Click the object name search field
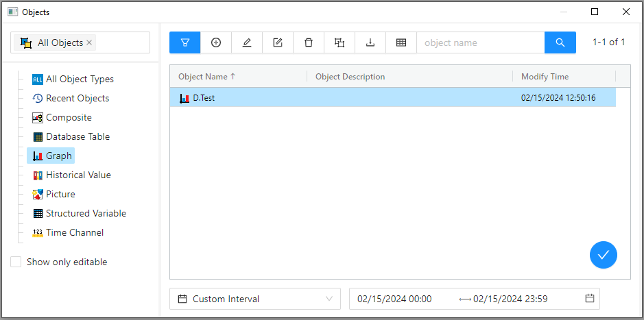The width and height of the screenshot is (644, 320). [x=480, y=42]
